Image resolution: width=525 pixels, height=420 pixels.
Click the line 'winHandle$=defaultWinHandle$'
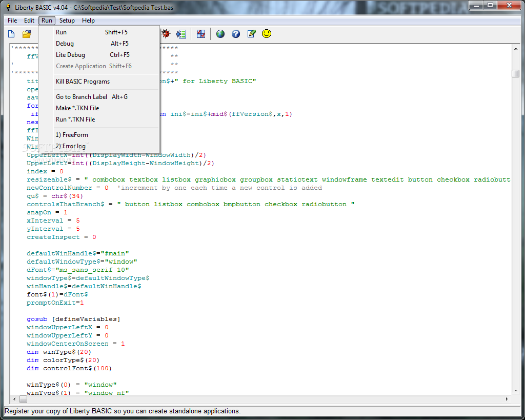click(x=84, y=286)
